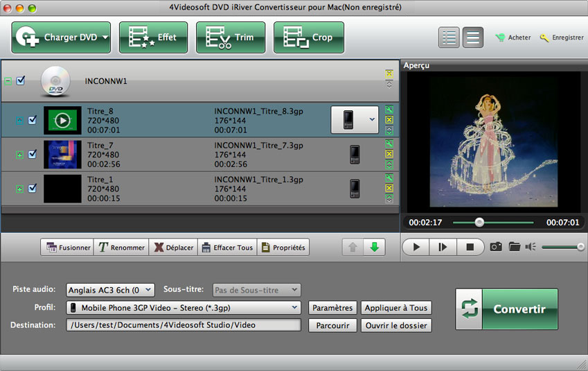
Task: Open the Charger DVD dropdown arrow
Action: click(105, 37)
